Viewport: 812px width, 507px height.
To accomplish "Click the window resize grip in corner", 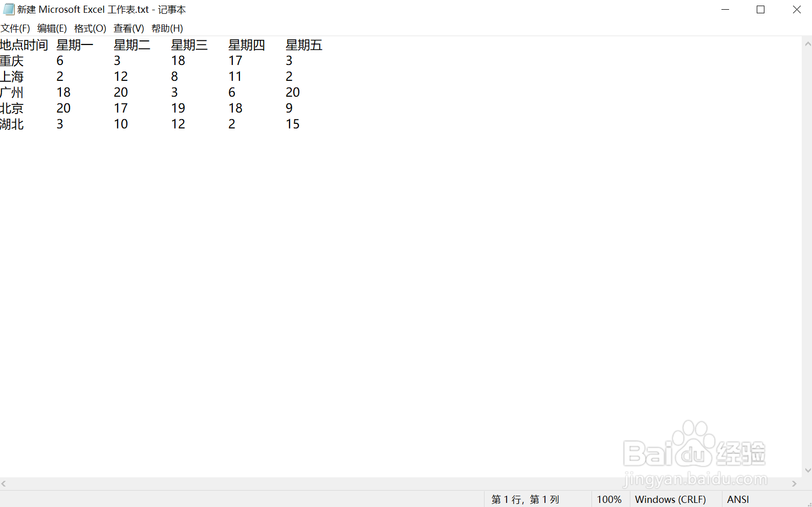I will click(808, 503).
